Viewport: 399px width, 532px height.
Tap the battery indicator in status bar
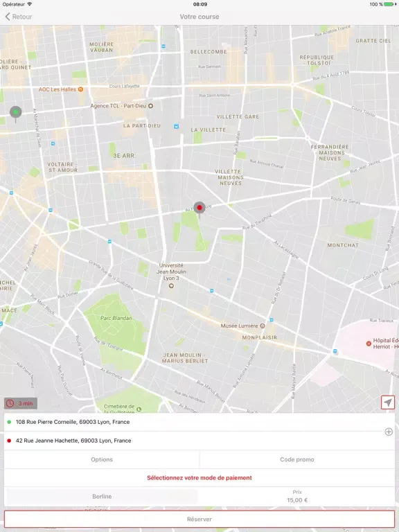point(389,4)
